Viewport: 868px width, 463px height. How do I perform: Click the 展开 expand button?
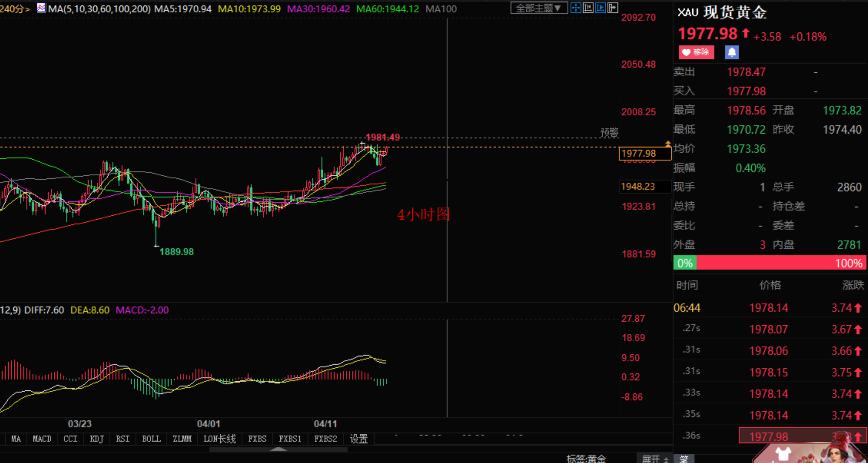pos(655,459)
